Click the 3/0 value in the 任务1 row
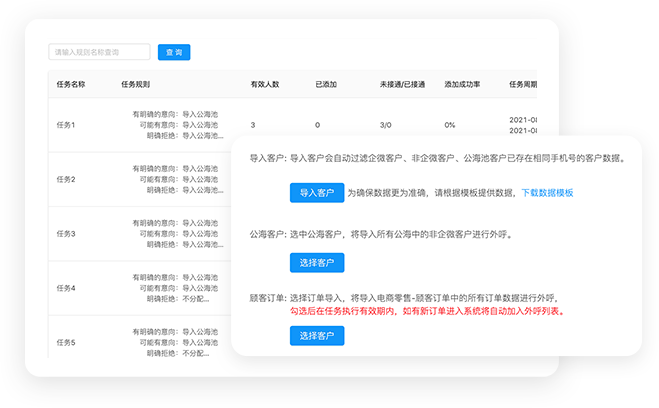659x408 pixels. click(385, 125)
